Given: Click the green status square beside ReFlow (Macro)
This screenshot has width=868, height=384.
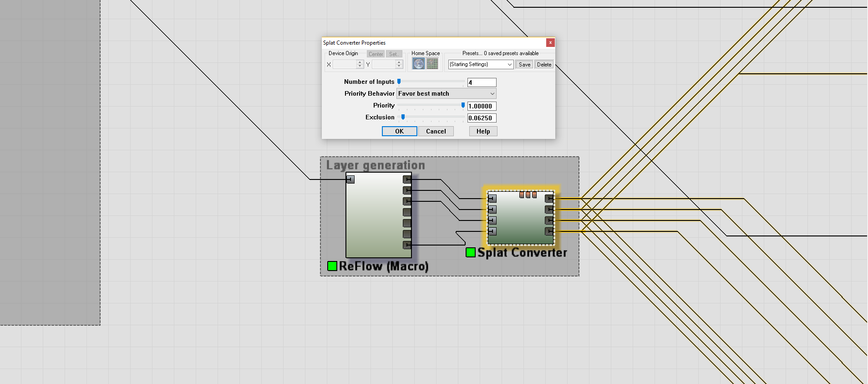Looking at the screenshot, I should pyautogui.click(x=332, y=266).
